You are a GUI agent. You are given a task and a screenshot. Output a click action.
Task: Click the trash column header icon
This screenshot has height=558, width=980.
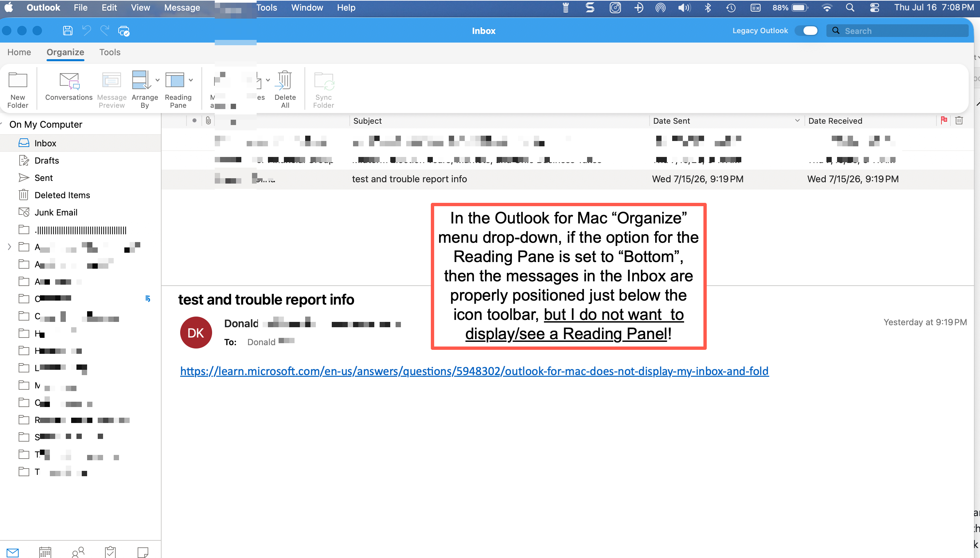pyautogui.click(x=959, y=120)
